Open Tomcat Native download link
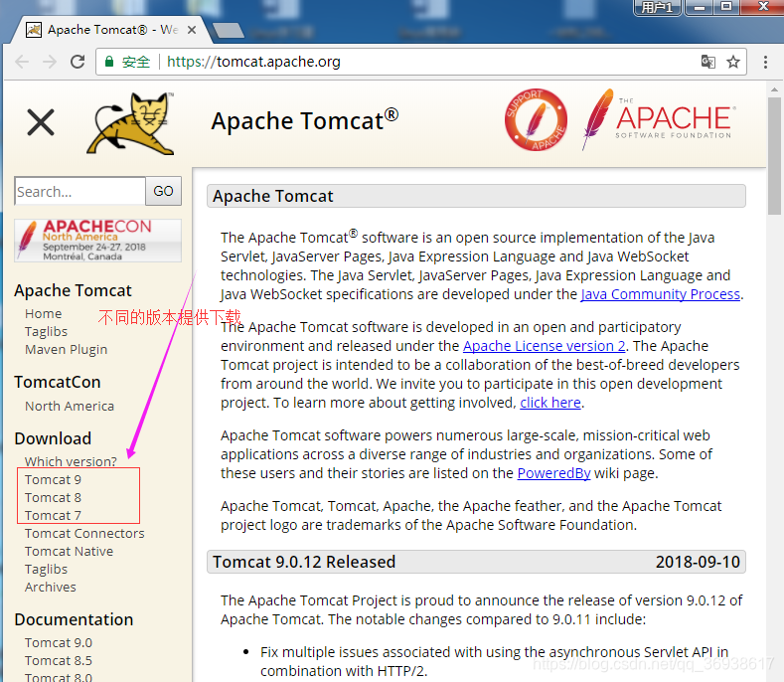Image resolution: width=784 pixels, height=682 pixels. [69, 552]
